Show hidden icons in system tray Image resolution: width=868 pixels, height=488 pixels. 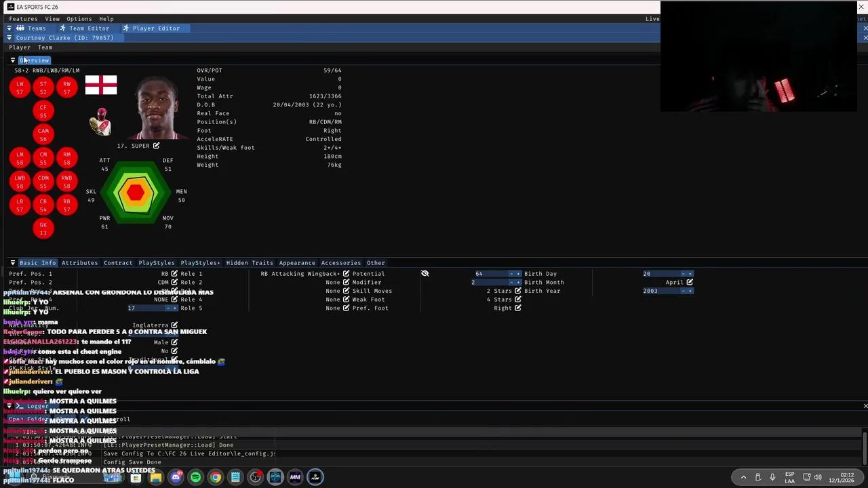(x=743, y=477)
